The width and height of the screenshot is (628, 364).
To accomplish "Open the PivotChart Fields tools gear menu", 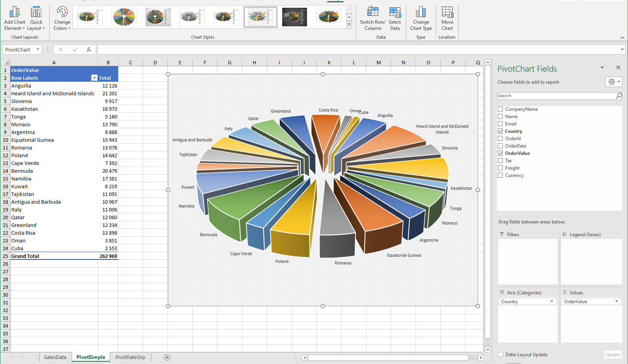I will coord(612,82).
